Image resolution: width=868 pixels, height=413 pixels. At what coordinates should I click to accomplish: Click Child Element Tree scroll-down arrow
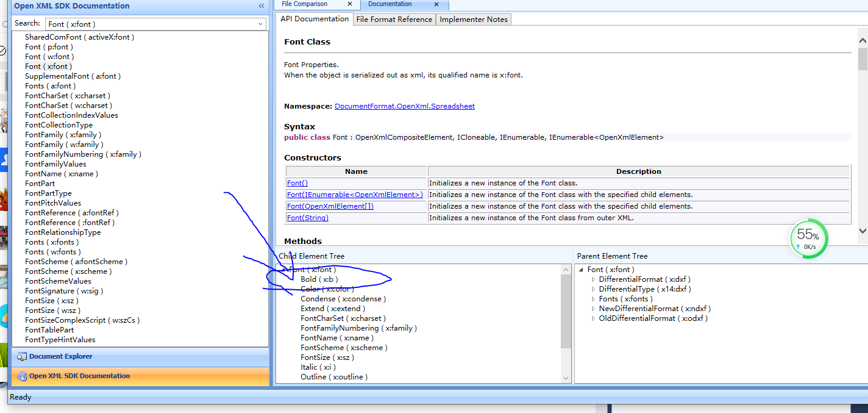tap(566, 378)
